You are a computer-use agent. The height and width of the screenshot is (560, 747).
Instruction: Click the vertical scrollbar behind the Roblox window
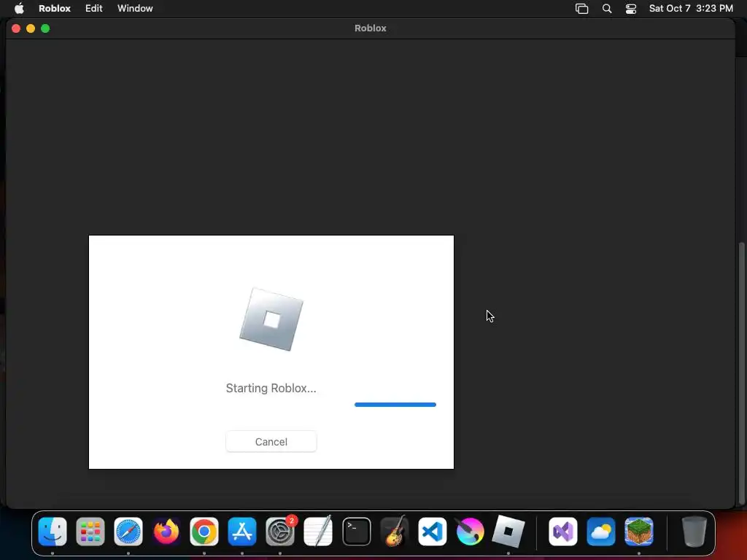741,374
